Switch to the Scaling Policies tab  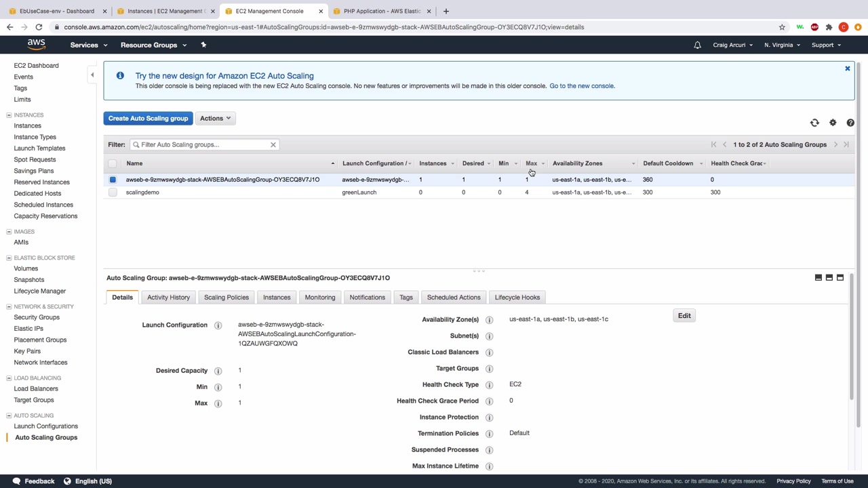coord(226,298)
